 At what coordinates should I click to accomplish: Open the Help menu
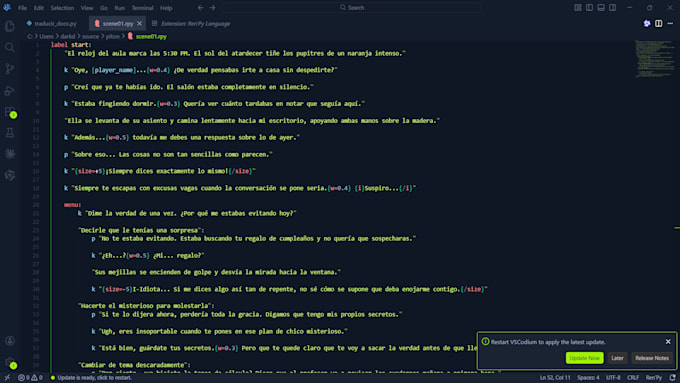(166, 8)
